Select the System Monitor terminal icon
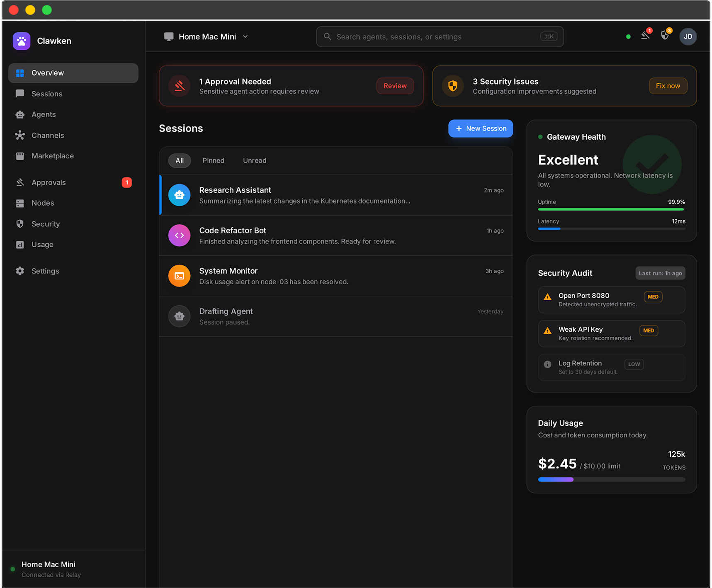Image resolution: width=712 pixels, height=588 pixels. (179, 276)
